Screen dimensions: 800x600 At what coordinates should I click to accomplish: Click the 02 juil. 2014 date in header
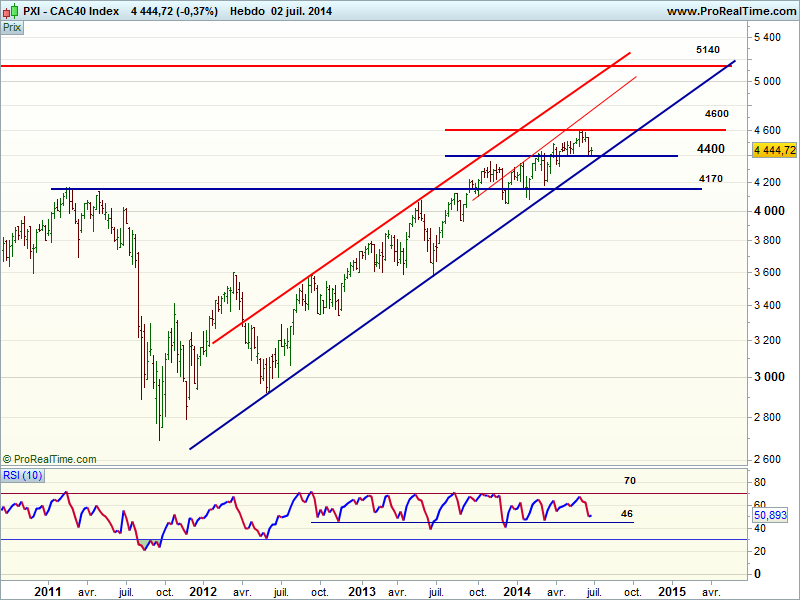click(x=295, y=11)
